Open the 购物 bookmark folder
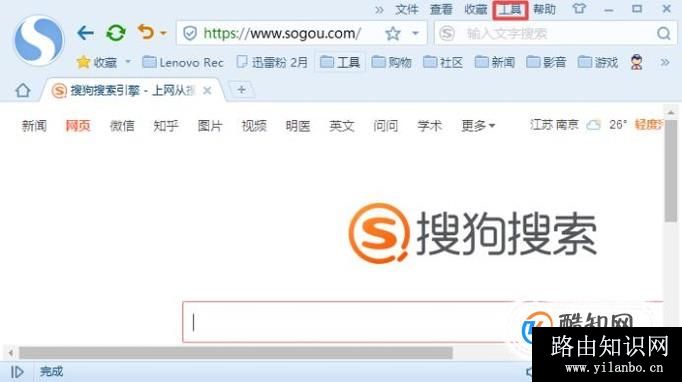The width and height of the screenshot is (682, 382). (391, 63)
